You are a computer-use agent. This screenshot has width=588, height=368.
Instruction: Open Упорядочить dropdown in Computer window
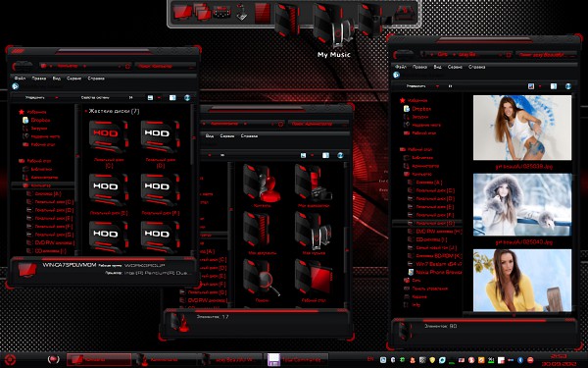[41, 97]
